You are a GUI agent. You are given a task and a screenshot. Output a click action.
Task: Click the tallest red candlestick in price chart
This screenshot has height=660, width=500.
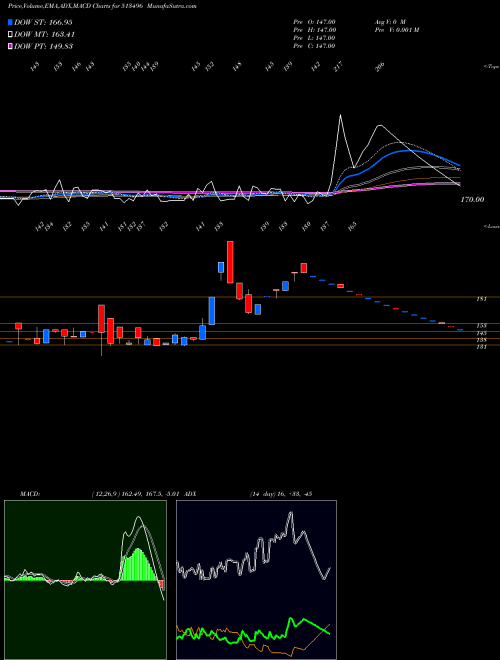click(230, 262)
